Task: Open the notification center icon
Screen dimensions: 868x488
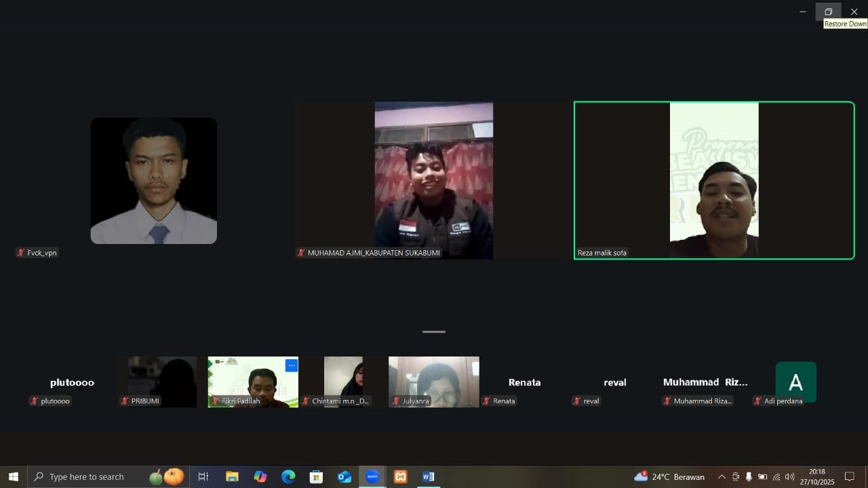Action: 849,476
